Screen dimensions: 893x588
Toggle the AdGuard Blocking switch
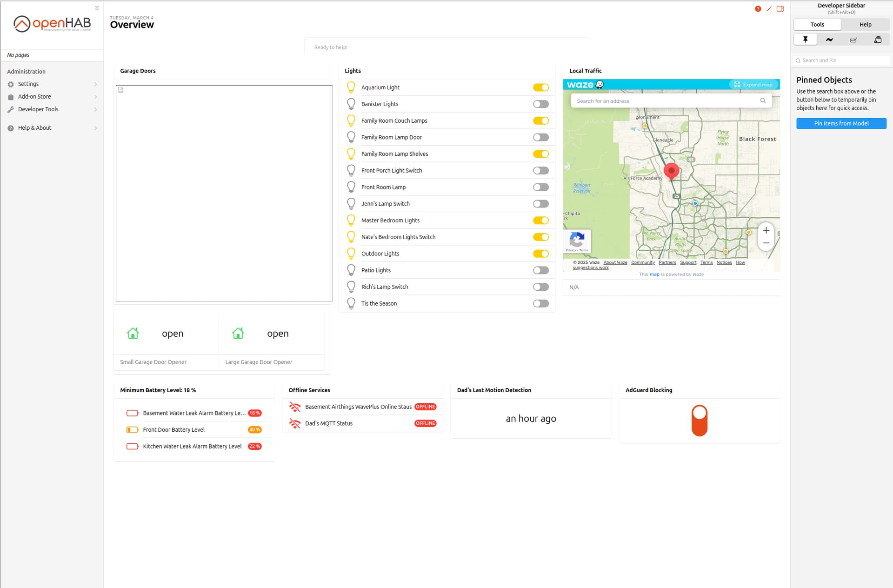pos(700,420)
